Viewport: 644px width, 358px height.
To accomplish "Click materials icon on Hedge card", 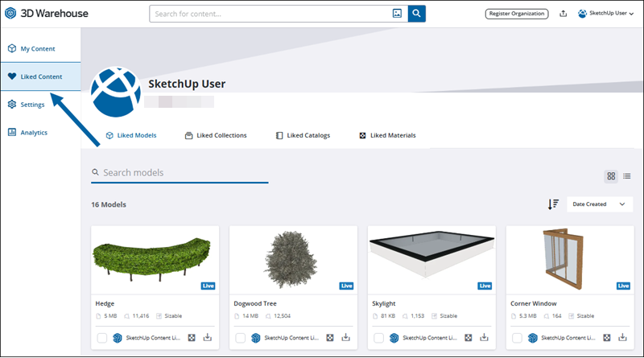I will [x=192, y=338].
